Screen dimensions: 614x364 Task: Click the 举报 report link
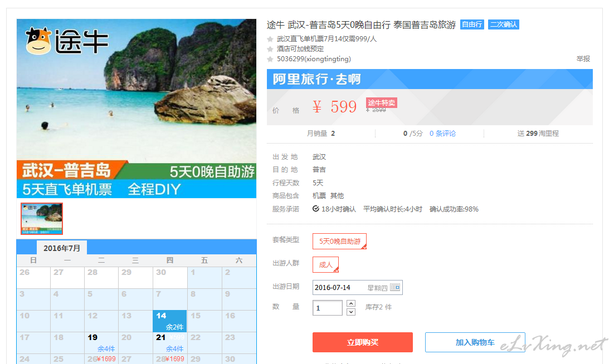click(x=583, y=59)
